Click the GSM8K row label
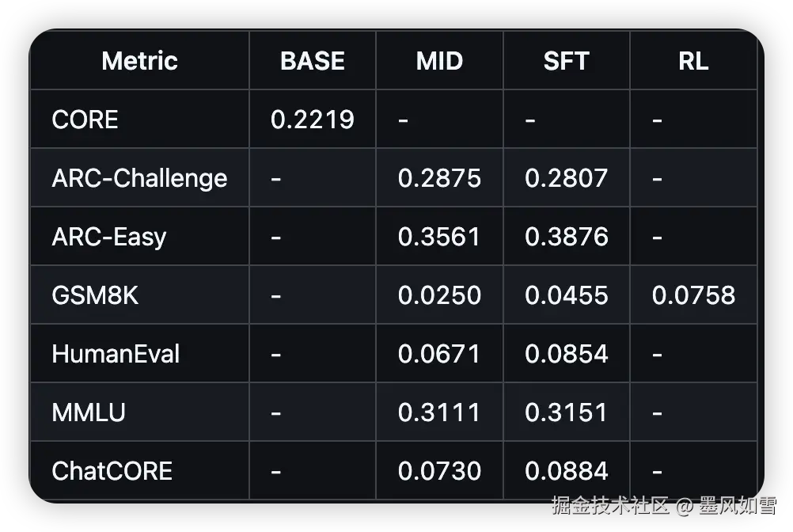 click(95, 295)
